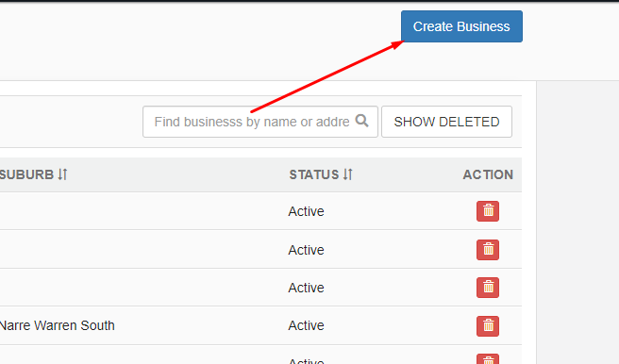Sort by SUBURB column arrows icon
Image resolution: width=619 pixels, height=364 pixels.
pyautogui.click(x=62, y=174)
